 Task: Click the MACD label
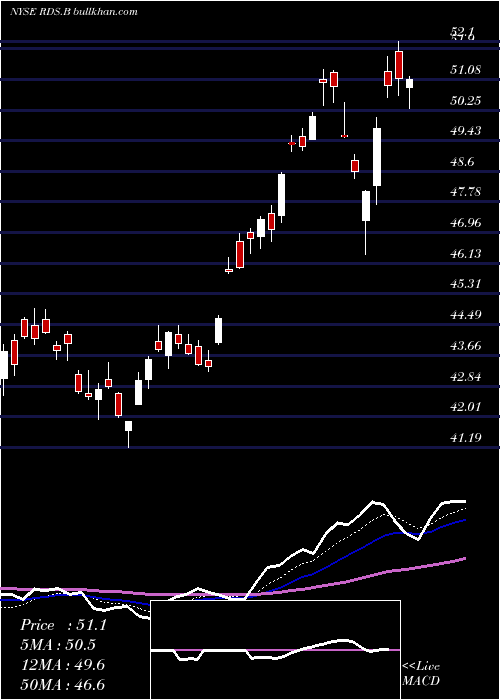[x=421, y=681]
